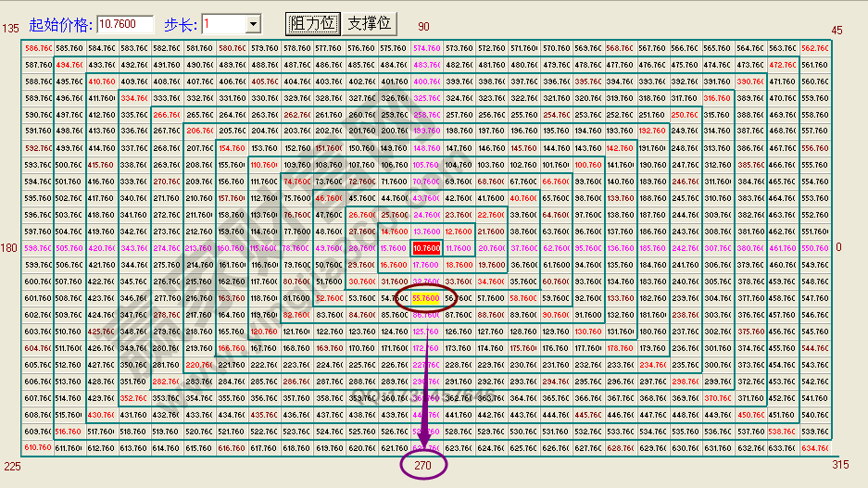Select the red center cell 10.7600
This screenshot has height=488, width=868.
[x=426, y=248]
